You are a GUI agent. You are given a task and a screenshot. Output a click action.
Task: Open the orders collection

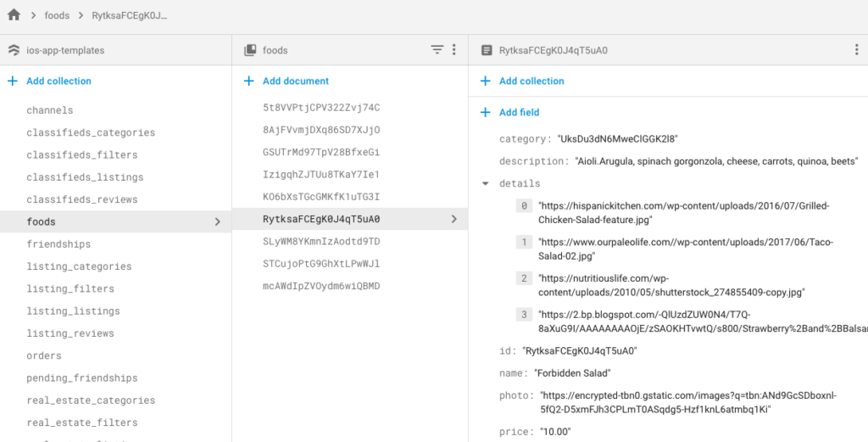pyautogui.click(x=44, y=355)
